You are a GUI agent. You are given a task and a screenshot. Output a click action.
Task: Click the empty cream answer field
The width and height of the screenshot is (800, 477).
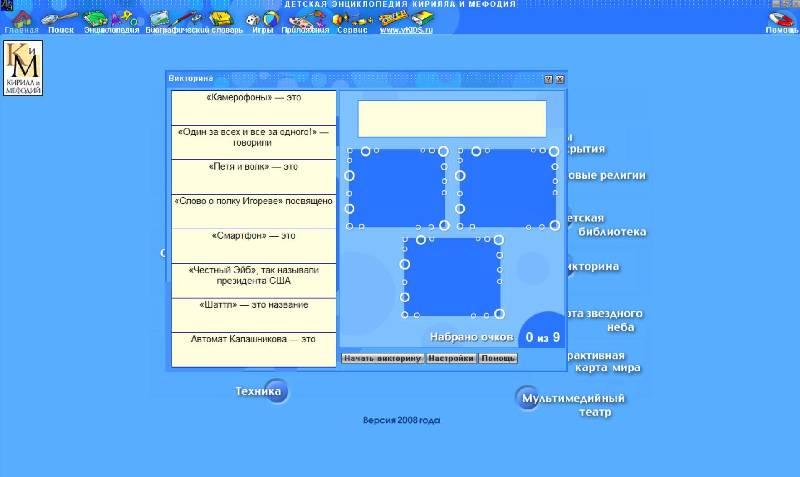point(452,119)
